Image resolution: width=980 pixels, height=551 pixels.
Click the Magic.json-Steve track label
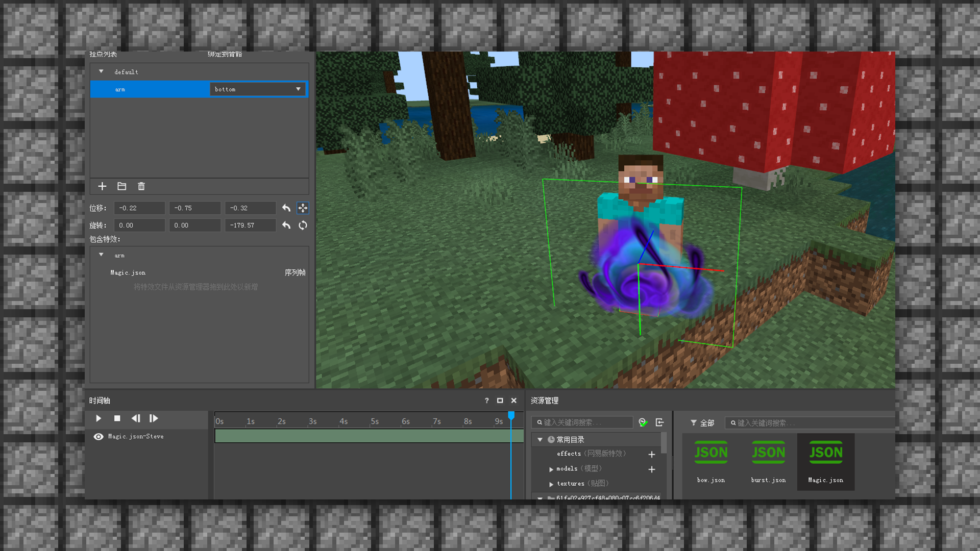pyautogui.click(x=136, y=437)
